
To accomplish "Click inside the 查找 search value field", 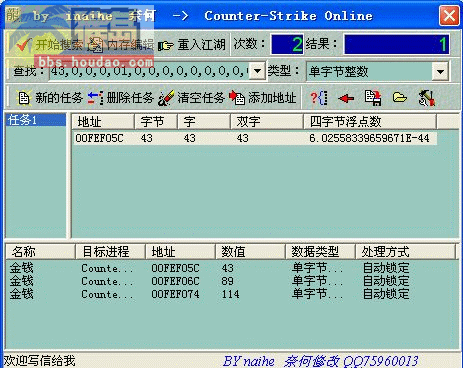I will (150, 71).
